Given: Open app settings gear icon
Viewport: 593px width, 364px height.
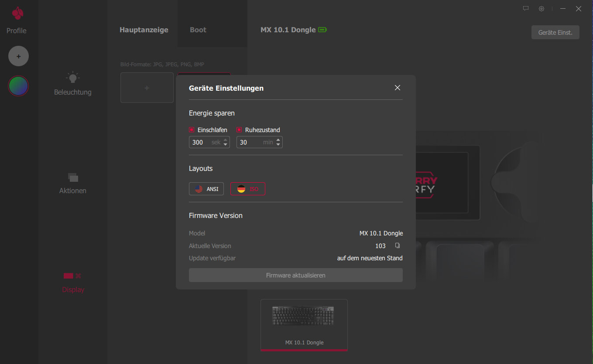Looking at the screenshot, I should pyautogui.click(x=542, y=8).
